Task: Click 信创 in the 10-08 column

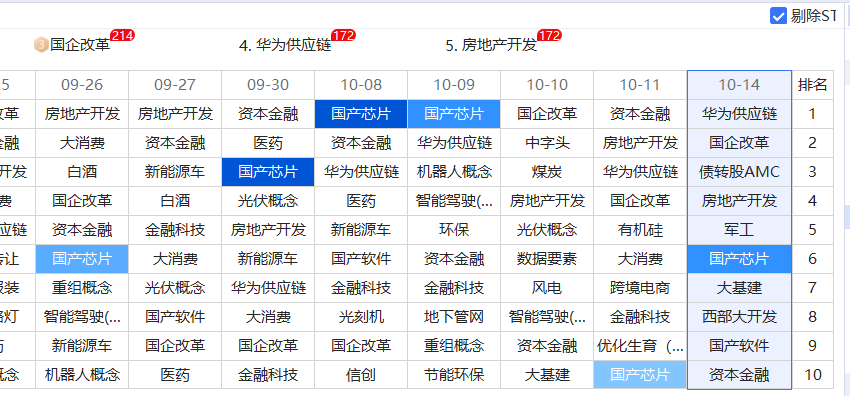Action: 361,375
